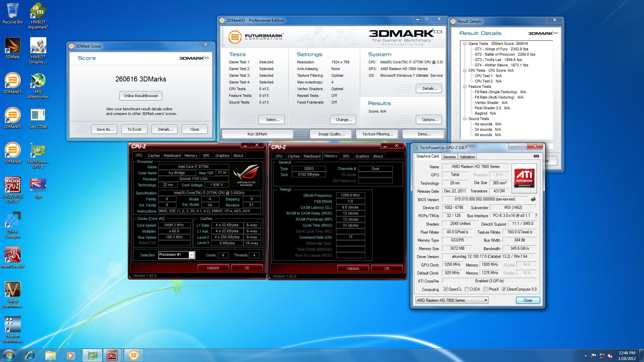Open CPUID ROG CPU-Z desktop icon

tap(13, 190)
